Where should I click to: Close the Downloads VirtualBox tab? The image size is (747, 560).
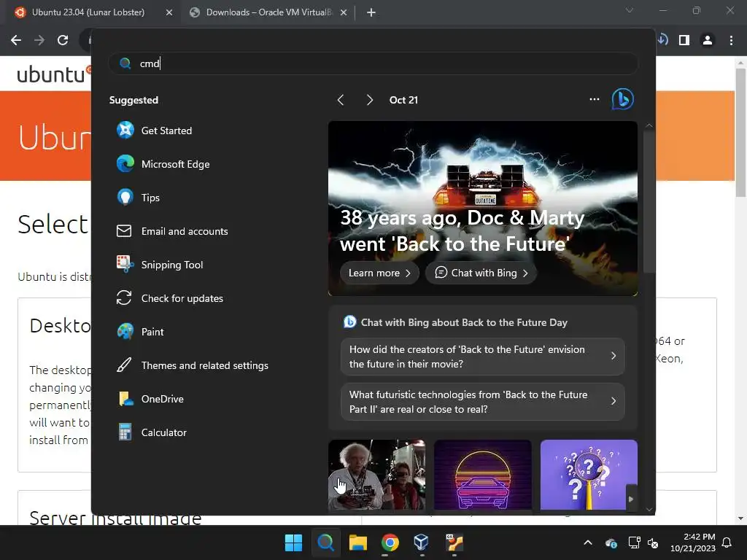(344, 12)
